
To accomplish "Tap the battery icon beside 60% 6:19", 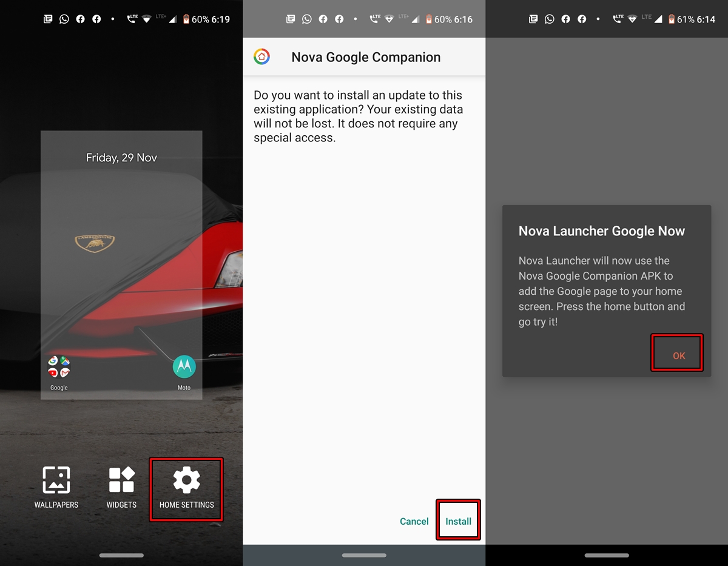I will [186, 19].
